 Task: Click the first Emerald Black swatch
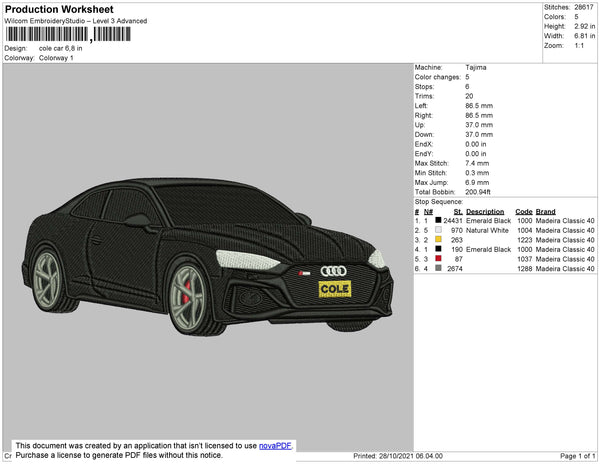tap(438, 221)
